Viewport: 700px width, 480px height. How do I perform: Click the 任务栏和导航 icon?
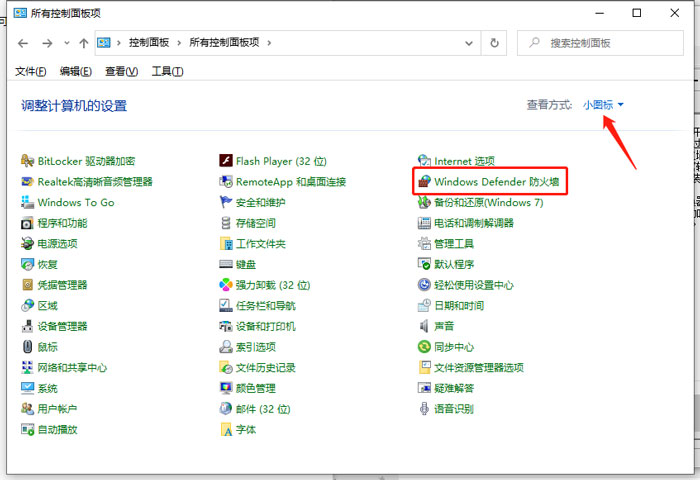click(226, 305)
